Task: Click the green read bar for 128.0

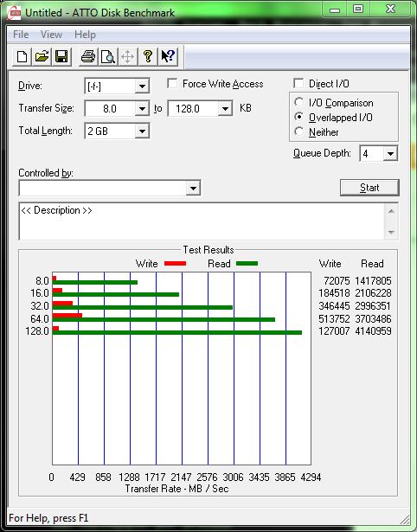Action: 177,332
